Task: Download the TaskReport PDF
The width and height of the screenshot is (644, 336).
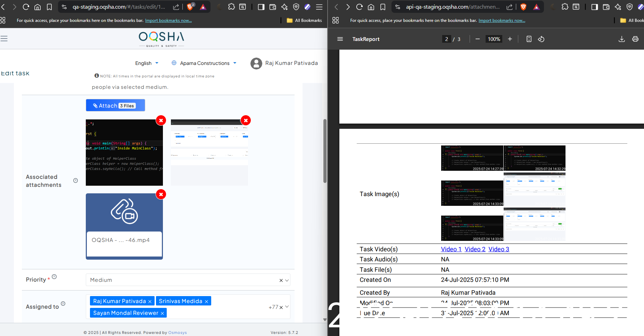Action: [622, 39]
